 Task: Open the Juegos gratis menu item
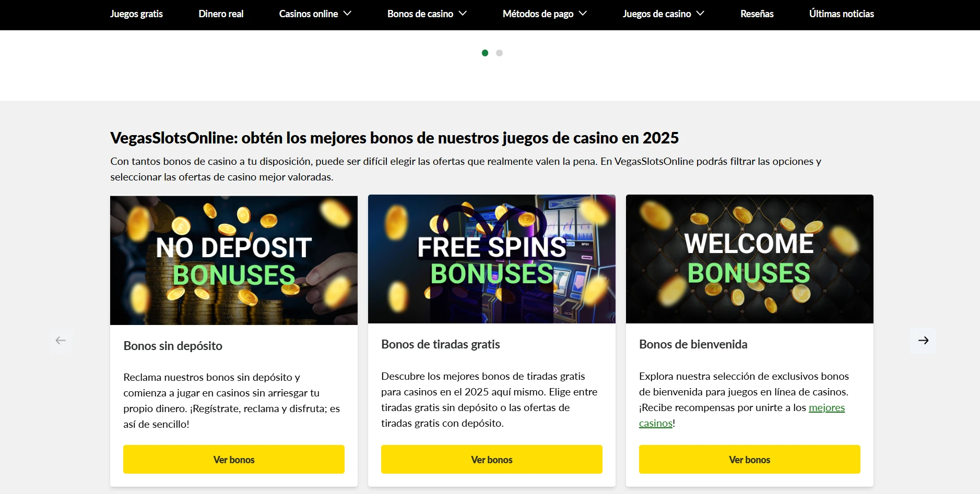click(136, 14)
